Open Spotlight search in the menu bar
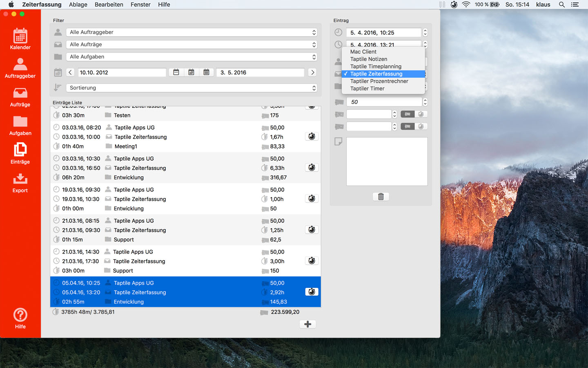This screenshot has width=588, height=368. [562, 4]
